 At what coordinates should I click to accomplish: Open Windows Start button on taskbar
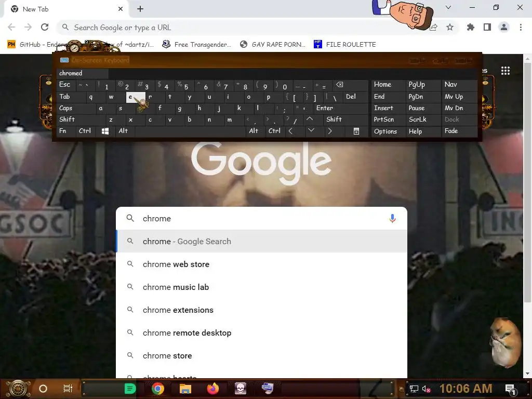click(x=18, y=389)
